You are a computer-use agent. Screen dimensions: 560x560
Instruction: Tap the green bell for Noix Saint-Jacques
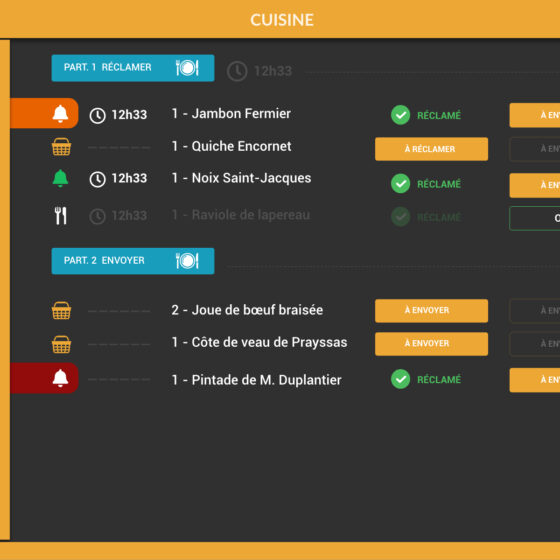coord(60,178)
